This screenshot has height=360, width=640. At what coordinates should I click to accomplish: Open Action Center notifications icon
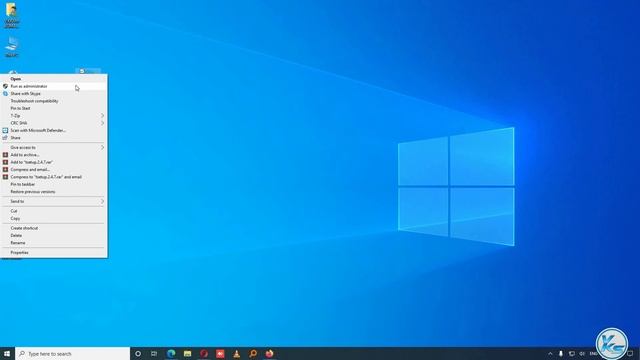point(630,353)
